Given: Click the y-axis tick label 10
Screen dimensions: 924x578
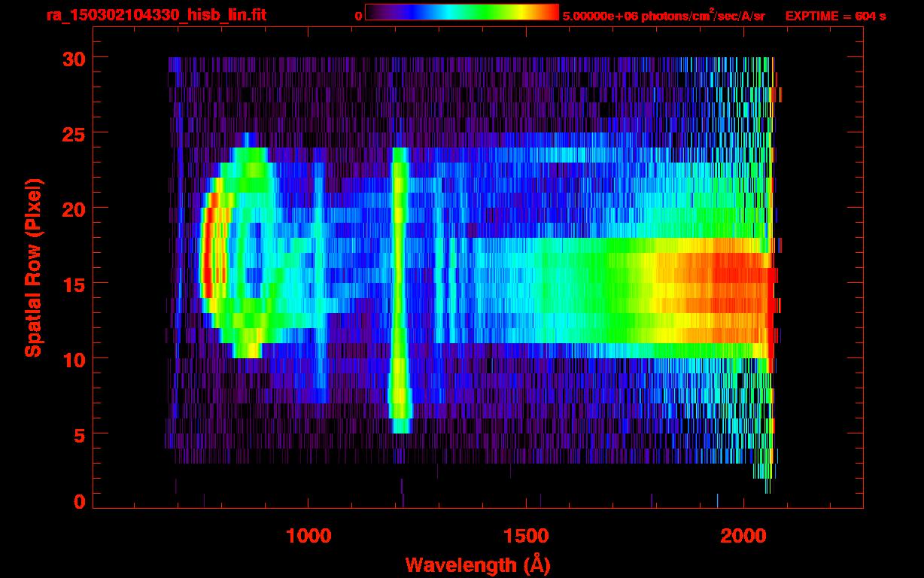Looking at the screenshot, I should (x=75, y=359).
